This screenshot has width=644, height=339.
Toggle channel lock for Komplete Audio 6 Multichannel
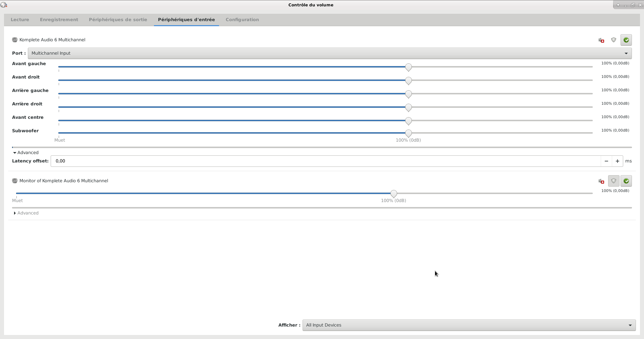pyautogui.click(x=614, y=40)
